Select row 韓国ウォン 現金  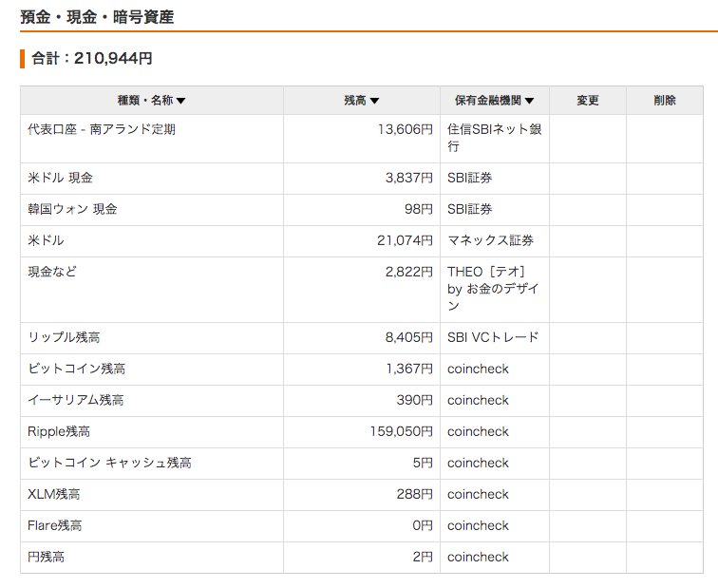tap(362, 210)
